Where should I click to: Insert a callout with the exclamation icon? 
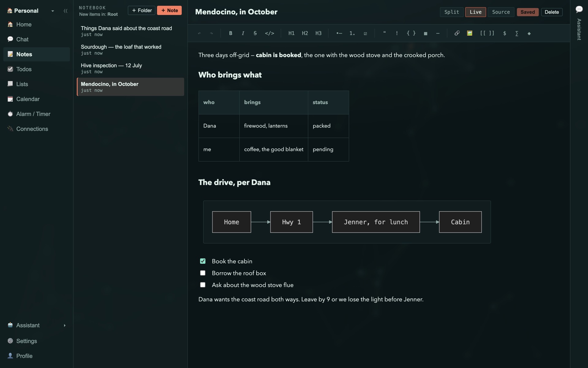coord(397,33)
